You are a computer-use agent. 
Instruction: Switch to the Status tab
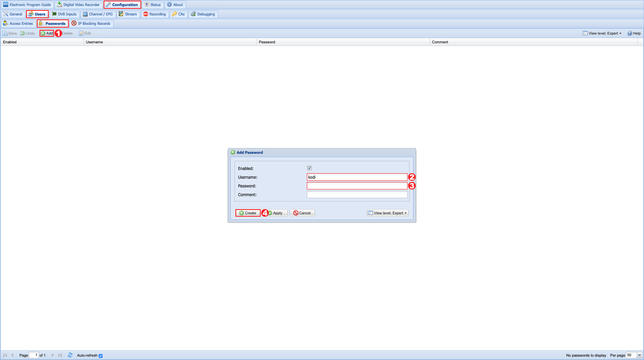point(153,5)
